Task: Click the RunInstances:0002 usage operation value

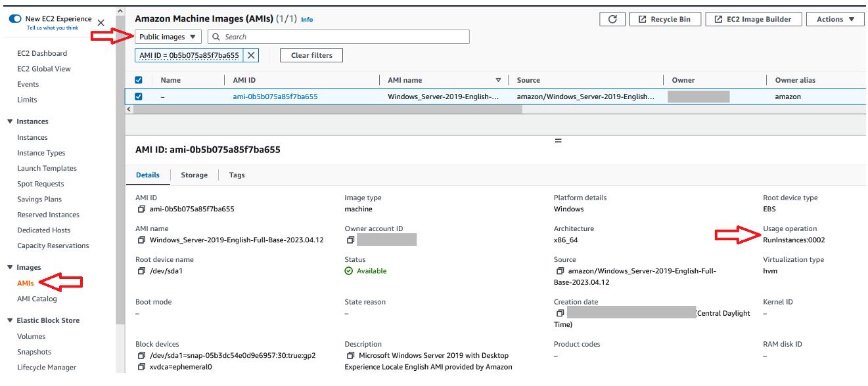Action: click(794, 240)
